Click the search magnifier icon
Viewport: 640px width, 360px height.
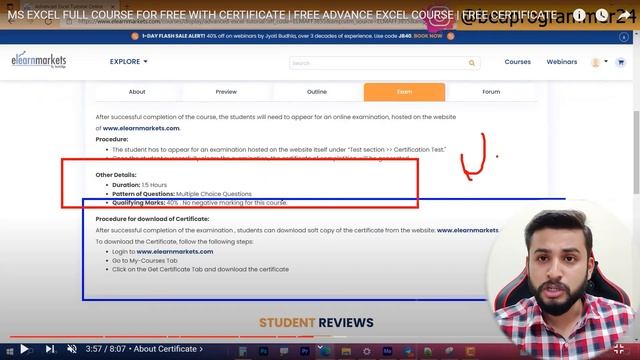click(x=472, y=63)
